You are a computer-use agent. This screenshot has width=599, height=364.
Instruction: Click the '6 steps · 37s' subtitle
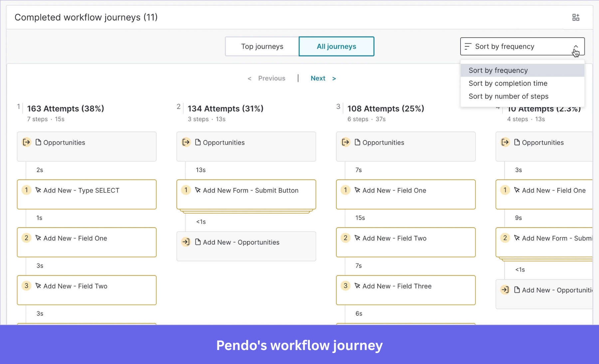pos(366,119)
